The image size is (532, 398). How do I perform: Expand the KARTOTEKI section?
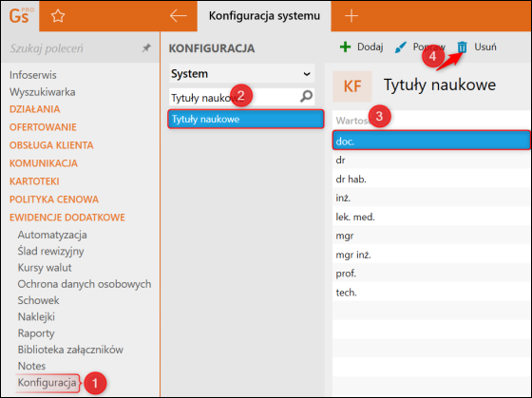(34, 181)
